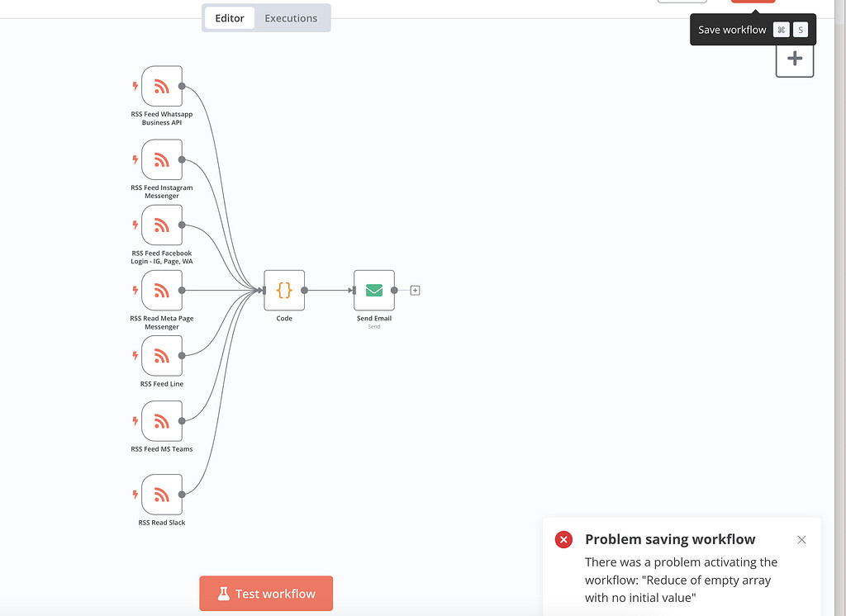Select the RSS Feed Line node
Screen dimensions: 846x616
tap(161, 356)
